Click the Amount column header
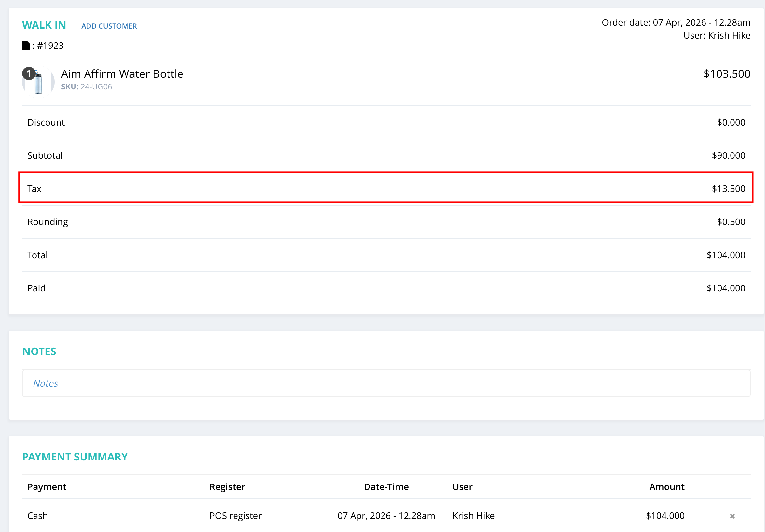Viewport: 765px width, 532px height. (x=666, y=487)
